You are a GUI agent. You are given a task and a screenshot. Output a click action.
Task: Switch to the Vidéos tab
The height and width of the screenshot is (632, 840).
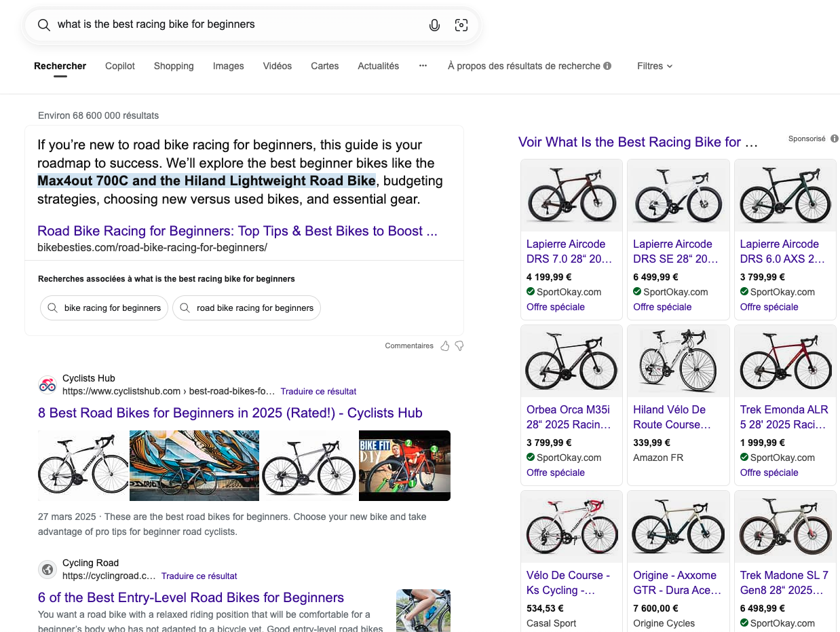coord(278,66)
